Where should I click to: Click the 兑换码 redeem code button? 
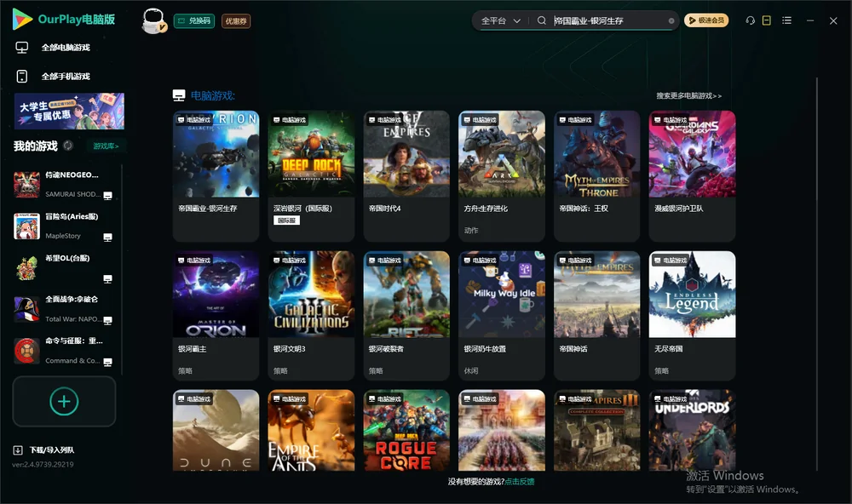pos(194,20)
